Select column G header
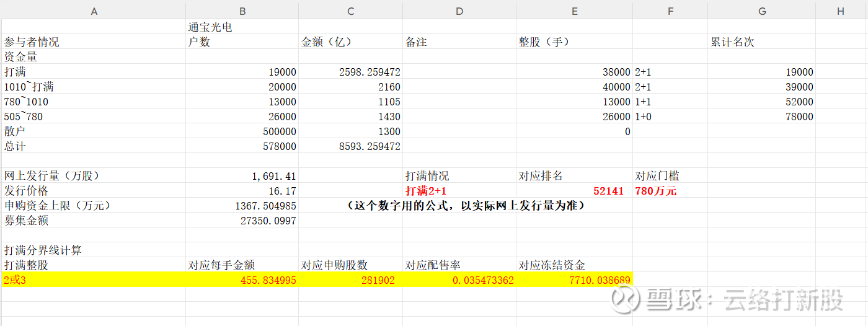This screenshot has height=326, width=868. click(x=761, y=11)
